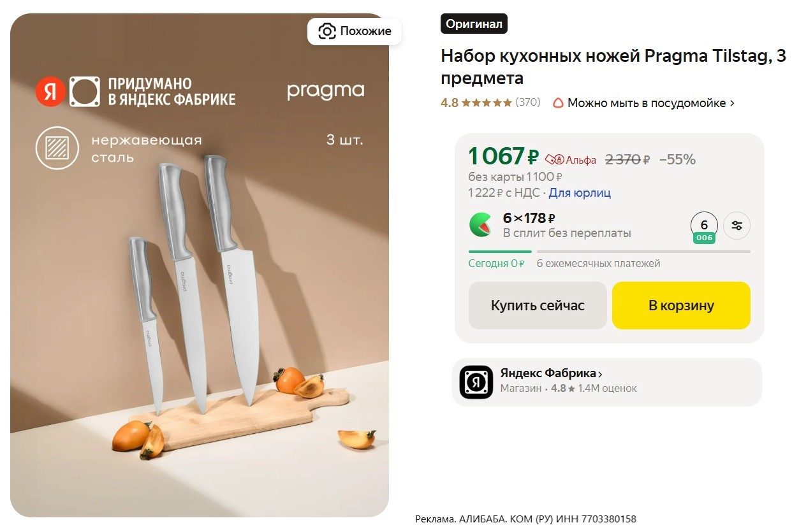Click the Яндекс Фабрика square logo on the image
The image size is (799, 532).
85,92
